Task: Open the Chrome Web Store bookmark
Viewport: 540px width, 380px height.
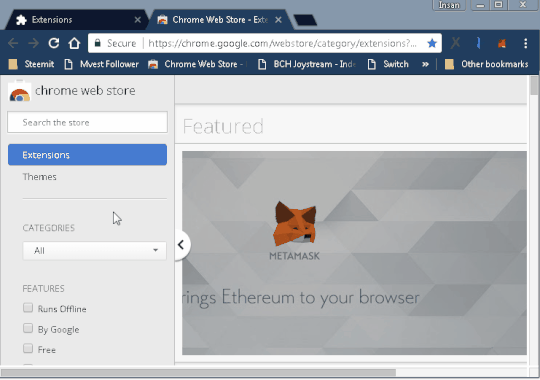Action: click(196, 64)
